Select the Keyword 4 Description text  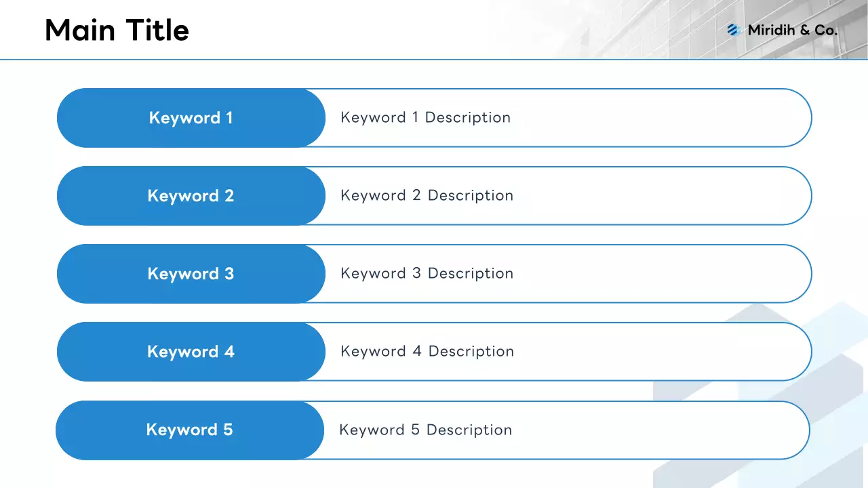[427, 351]
